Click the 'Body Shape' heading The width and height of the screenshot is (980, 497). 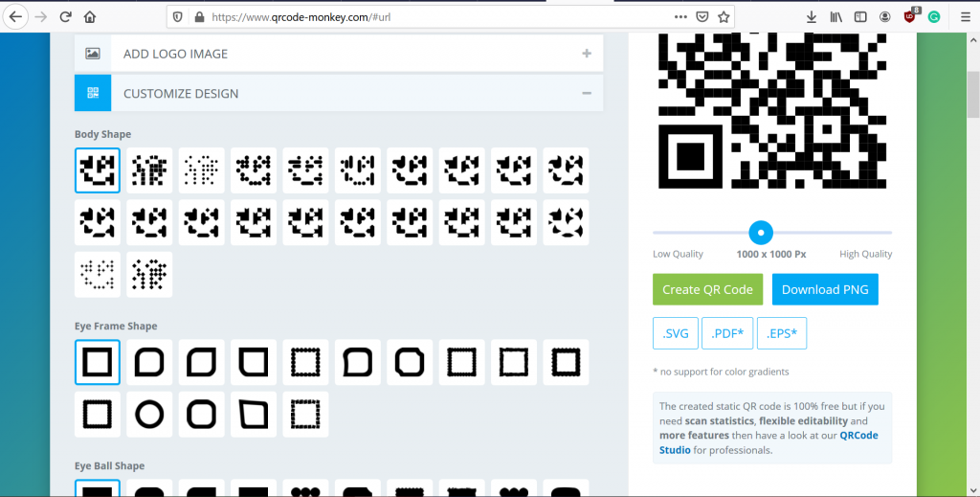pyautogui.click(x=102, y=134)
